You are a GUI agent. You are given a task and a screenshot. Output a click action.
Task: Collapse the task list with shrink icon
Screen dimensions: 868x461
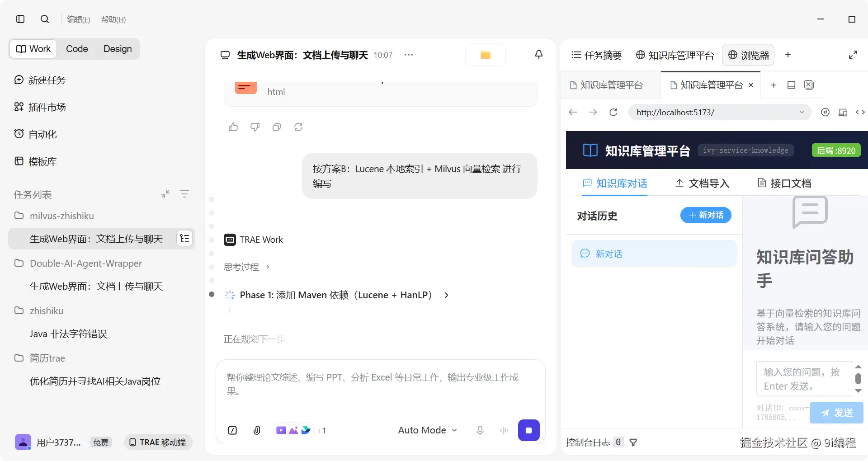point(165,194)
